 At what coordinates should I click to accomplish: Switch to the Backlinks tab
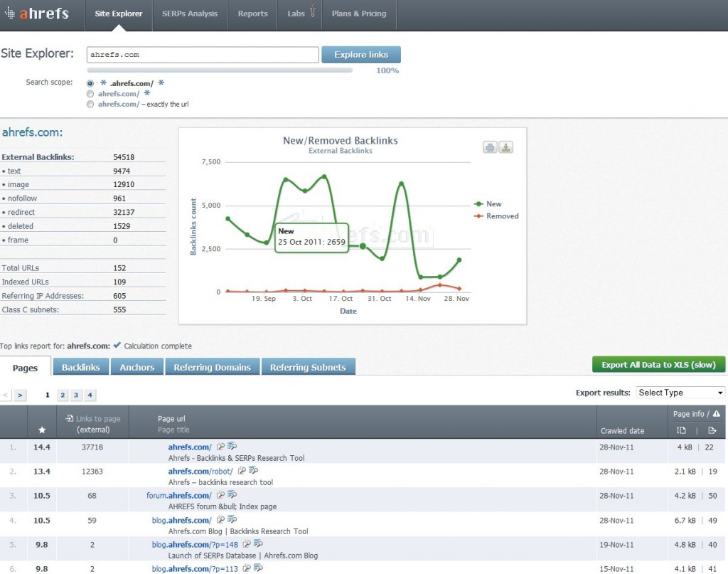(81, 367)
